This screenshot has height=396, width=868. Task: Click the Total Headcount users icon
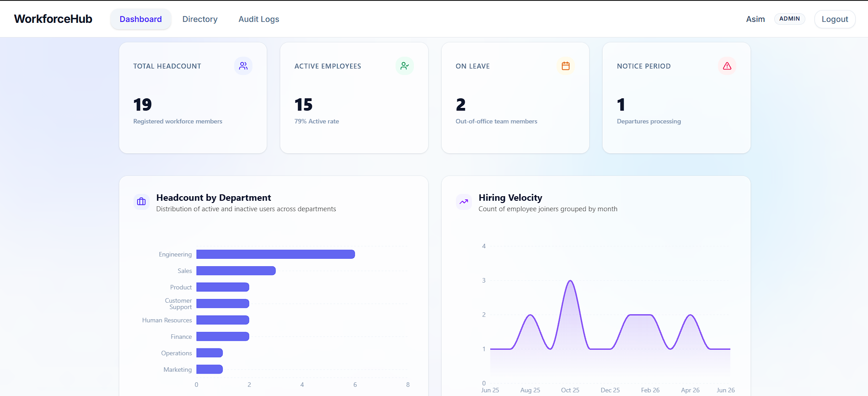[x=243, y=66]
